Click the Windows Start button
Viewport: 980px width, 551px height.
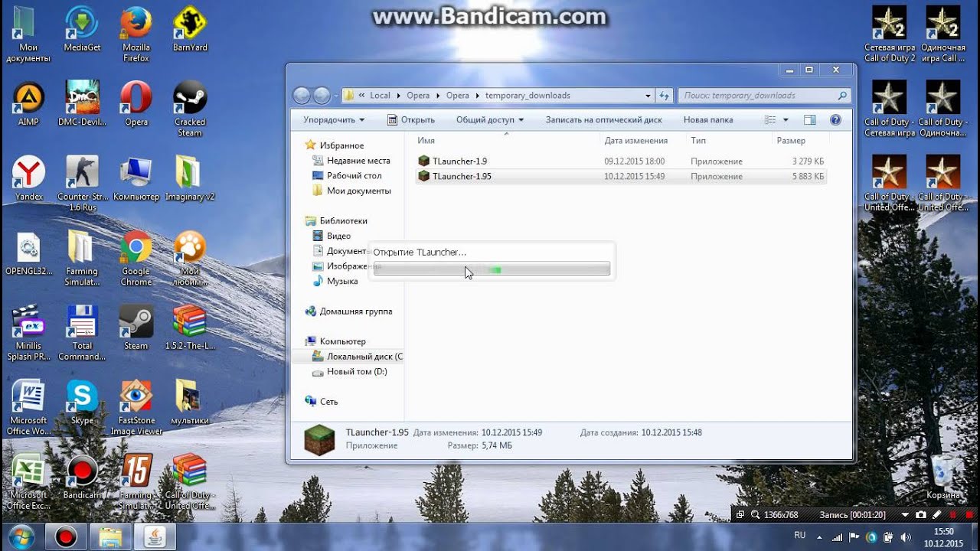pos(21,536)
